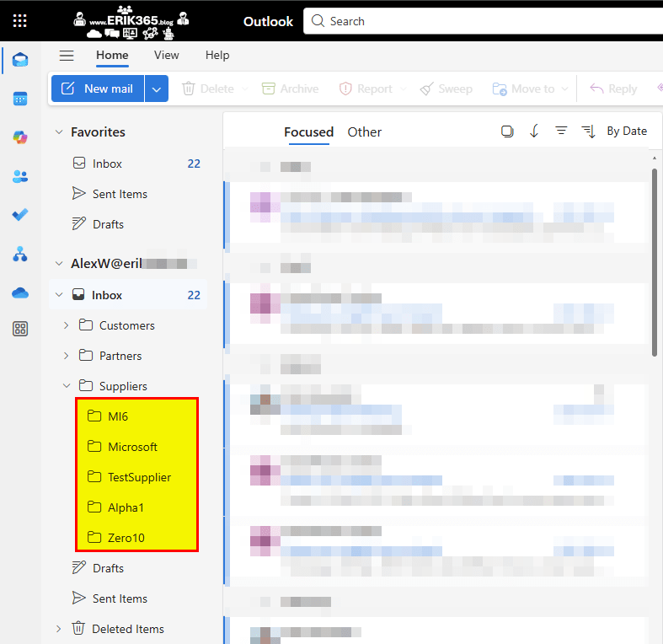This screenshot has width=663, height=644.
Task: Open People contacts in left rail
Action: (x=20, y=176)
